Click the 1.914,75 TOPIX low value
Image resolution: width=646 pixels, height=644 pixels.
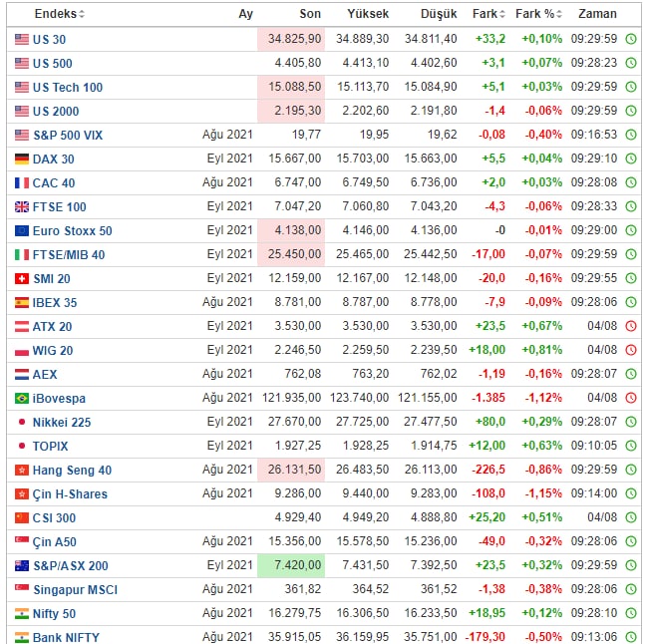[434, 445]
